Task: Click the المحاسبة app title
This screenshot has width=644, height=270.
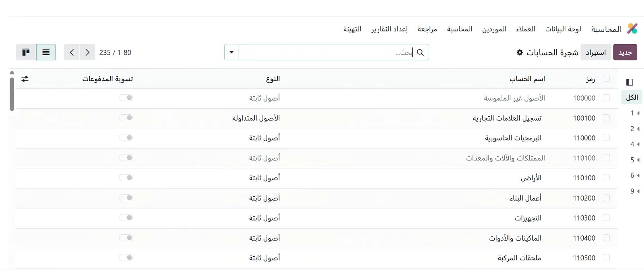Action: 606,29
